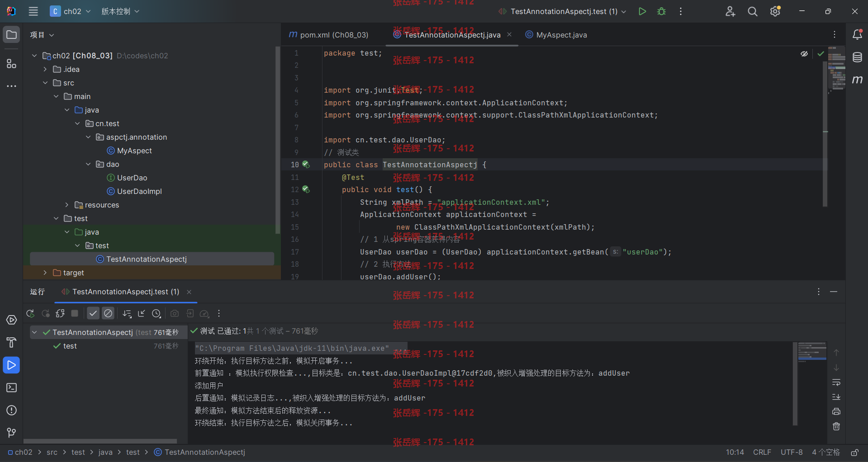Toggle scroll to end of console
Screen dimensions: 868x462
(x=836, y=397)
